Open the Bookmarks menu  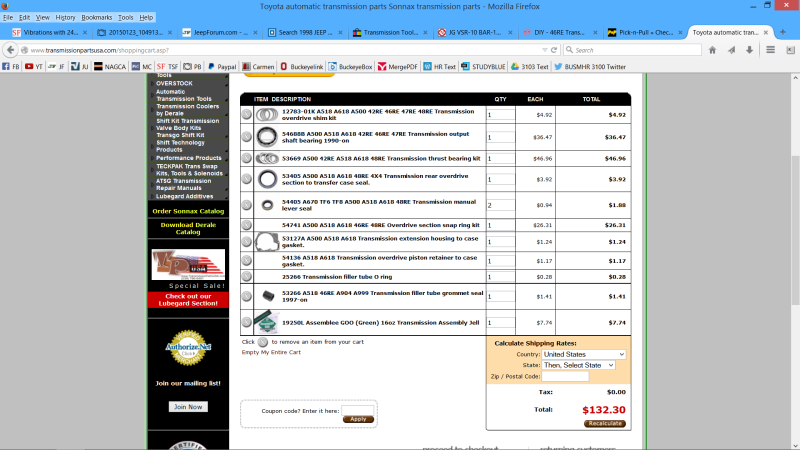tap(96, 17)
